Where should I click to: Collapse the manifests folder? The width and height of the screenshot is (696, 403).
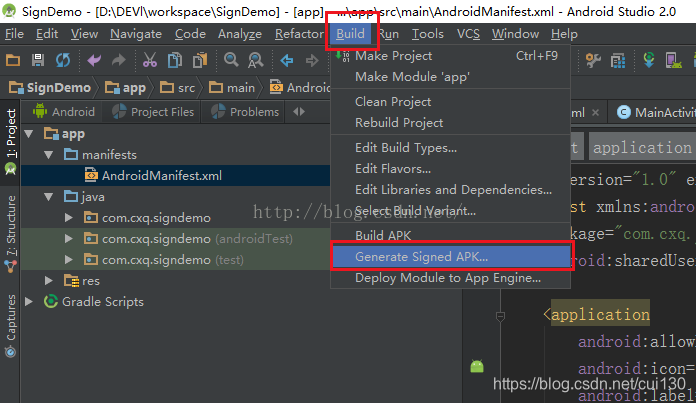click(x=49, y=154)
